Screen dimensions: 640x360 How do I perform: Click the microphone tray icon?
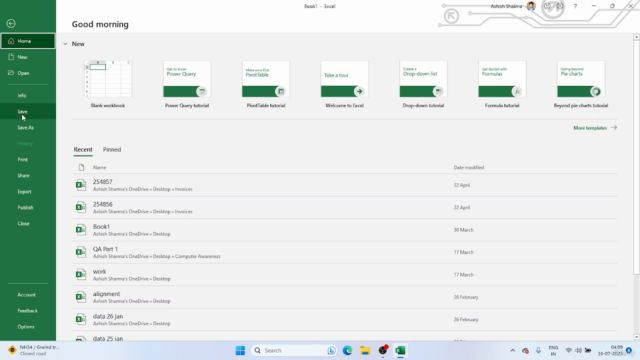coord(538,351)
